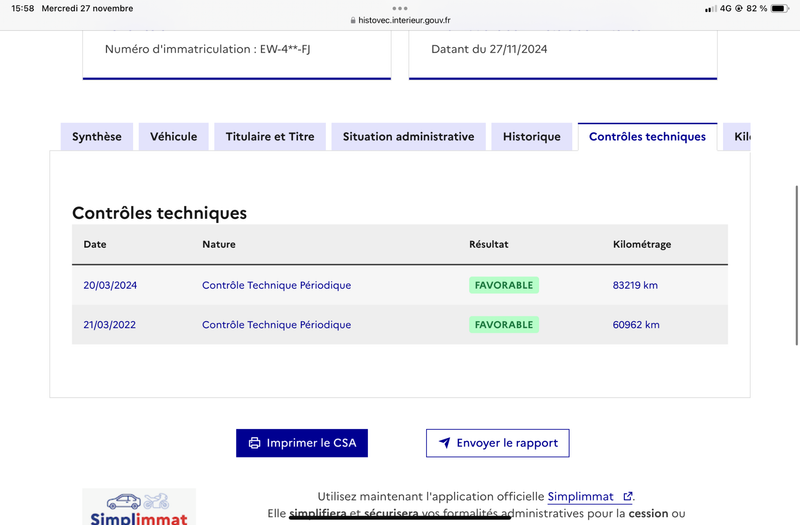The height and width of the screenshot is (525, 800).
Task: Click the Numéro d'immatriculation EW-4**-FJ text
Action: (208, 49)
